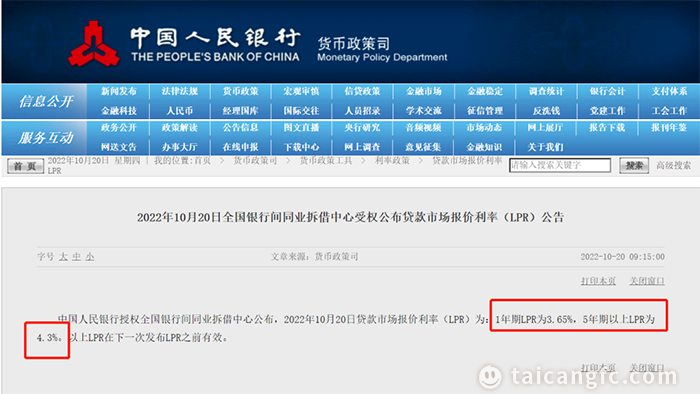Open 在线申报 section
The image size is (700, 394).
coord(241,147)
